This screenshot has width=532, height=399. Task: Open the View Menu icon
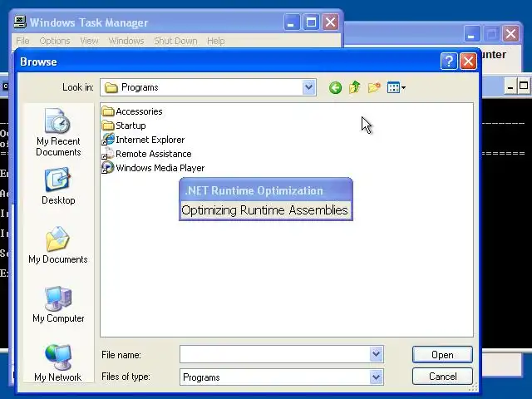pos(396,87)
